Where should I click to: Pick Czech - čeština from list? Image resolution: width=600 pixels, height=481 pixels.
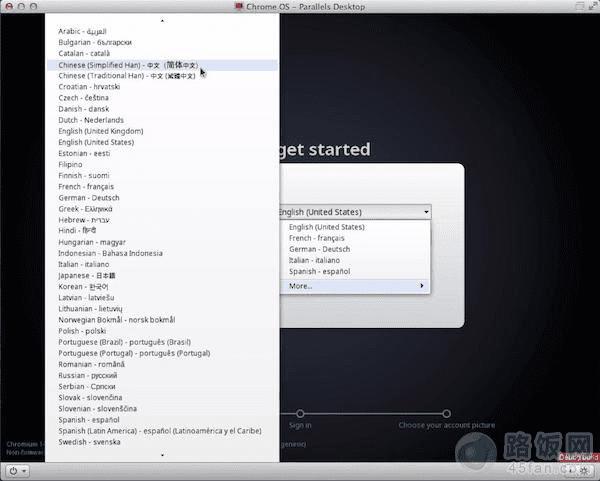click(162, 98)
